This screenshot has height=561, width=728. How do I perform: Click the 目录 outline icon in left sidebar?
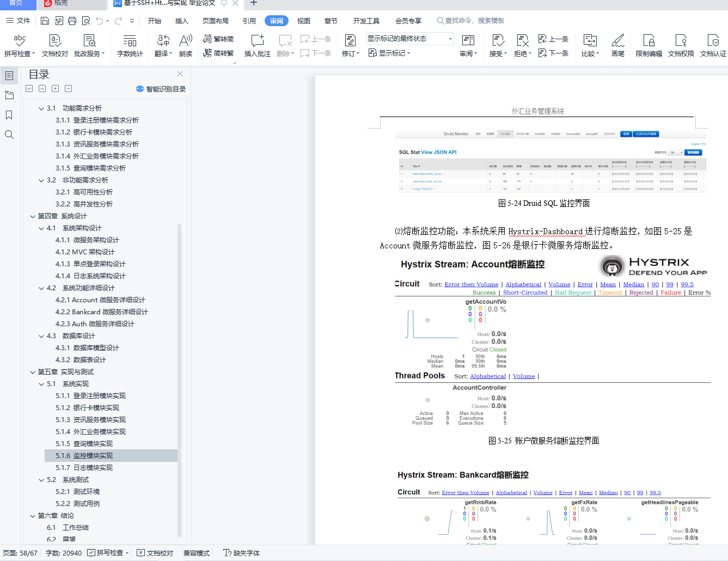click(x=9, y=76)
